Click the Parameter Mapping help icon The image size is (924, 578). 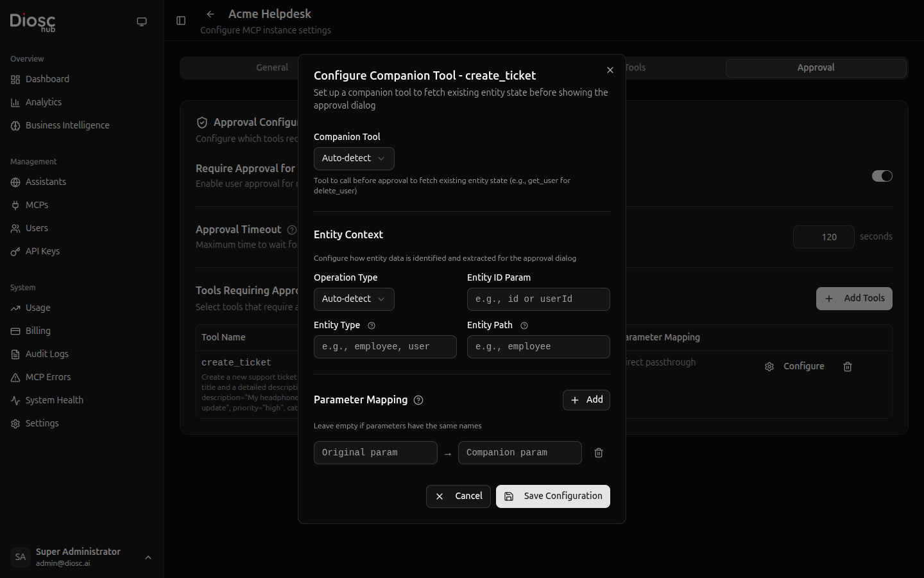coord(418,400)
